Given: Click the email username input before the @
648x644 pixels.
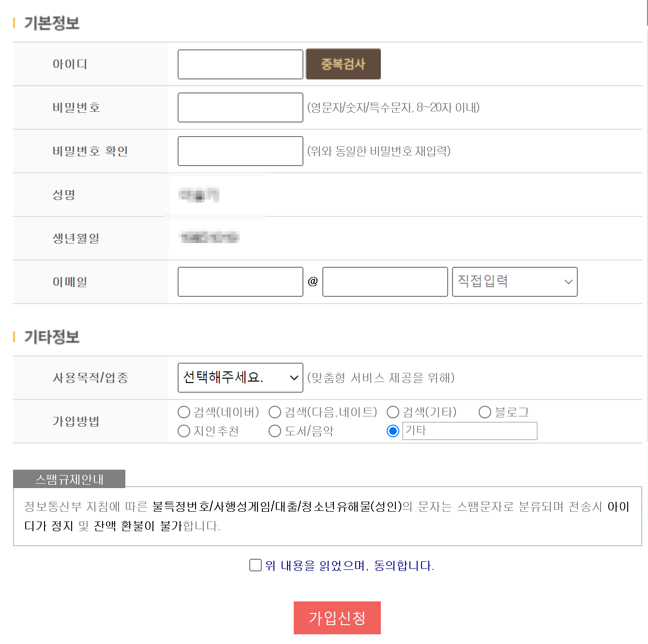Looking at the screenshot, I should pos(240,282).
